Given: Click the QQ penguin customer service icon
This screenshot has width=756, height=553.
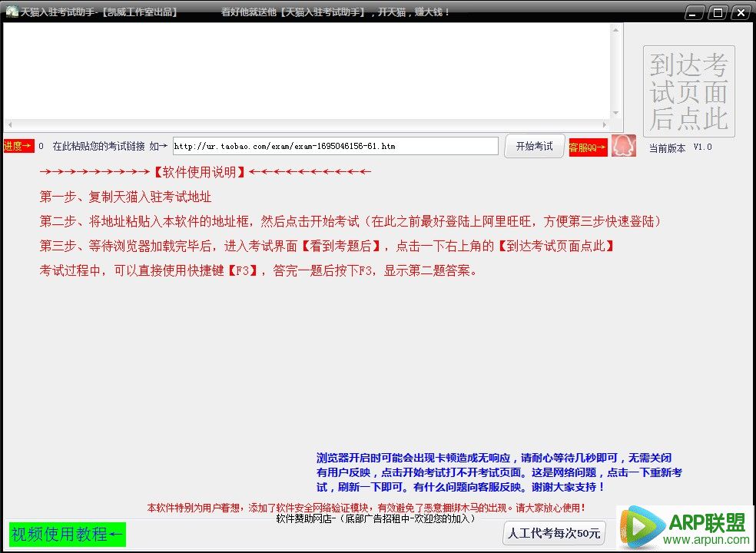Looking at the screenshot, I should tap(623, 146).
